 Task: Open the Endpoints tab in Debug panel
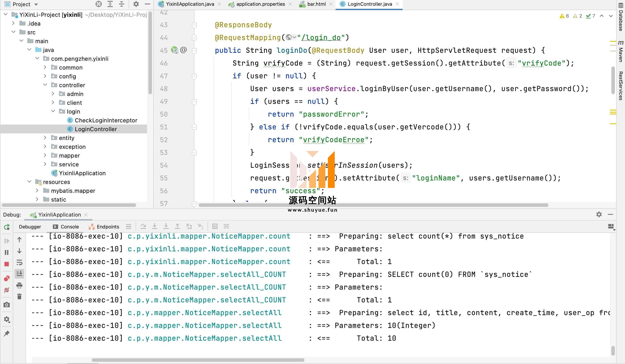(x=108, y=226)
